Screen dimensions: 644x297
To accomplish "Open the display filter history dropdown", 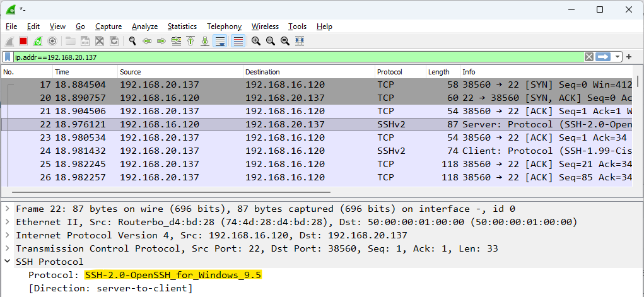I will [618, 57].
